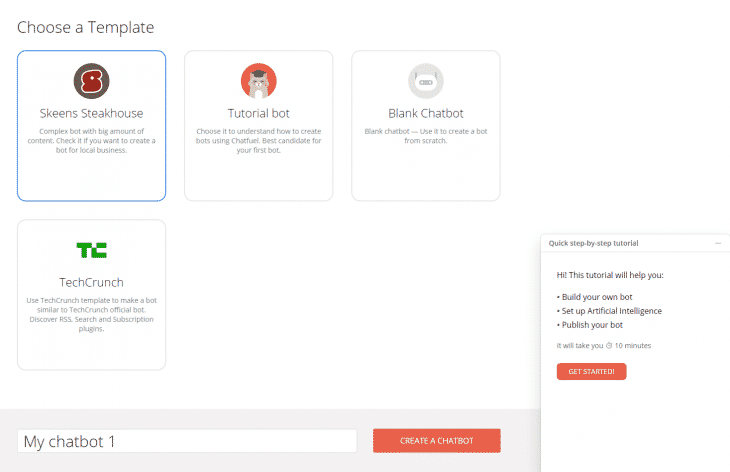This screenshot has height=472, width=730.
Task: Focus the My chatbot 1 name field
Action: [x=187, y=441]
